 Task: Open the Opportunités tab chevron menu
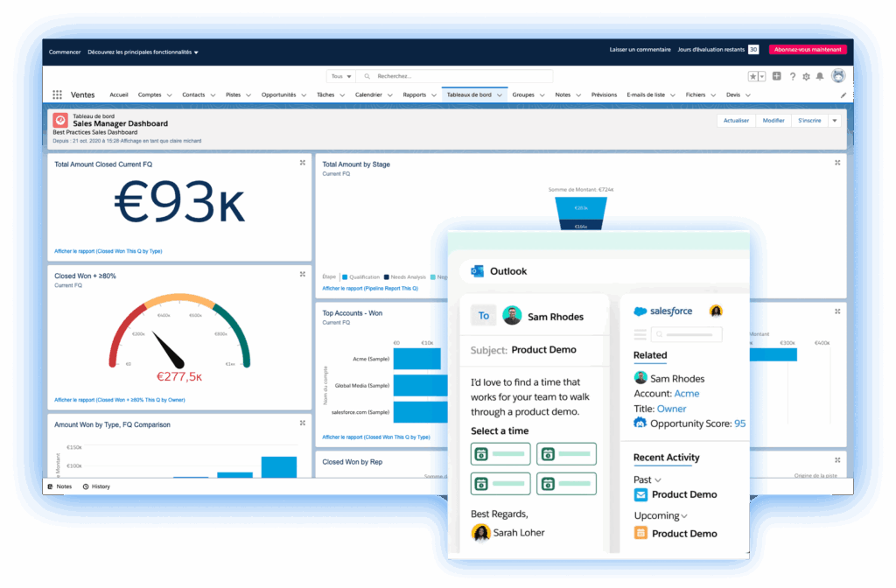pyautogui.click(x=304, y=95)
